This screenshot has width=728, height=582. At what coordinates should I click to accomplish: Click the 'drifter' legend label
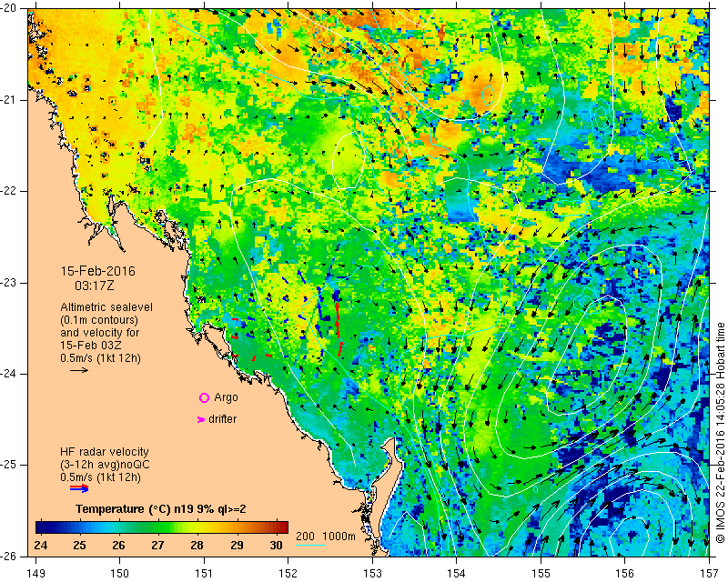tap(222, 419)
